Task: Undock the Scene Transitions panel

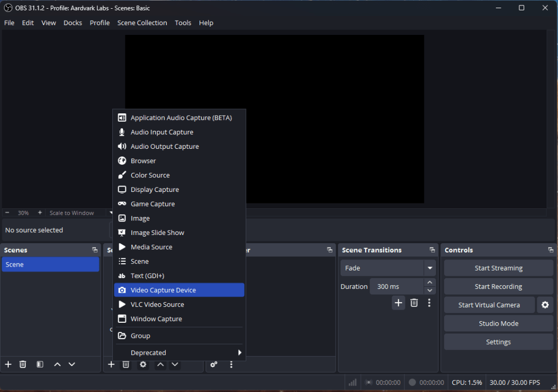Action: click(x=432, y=250)
